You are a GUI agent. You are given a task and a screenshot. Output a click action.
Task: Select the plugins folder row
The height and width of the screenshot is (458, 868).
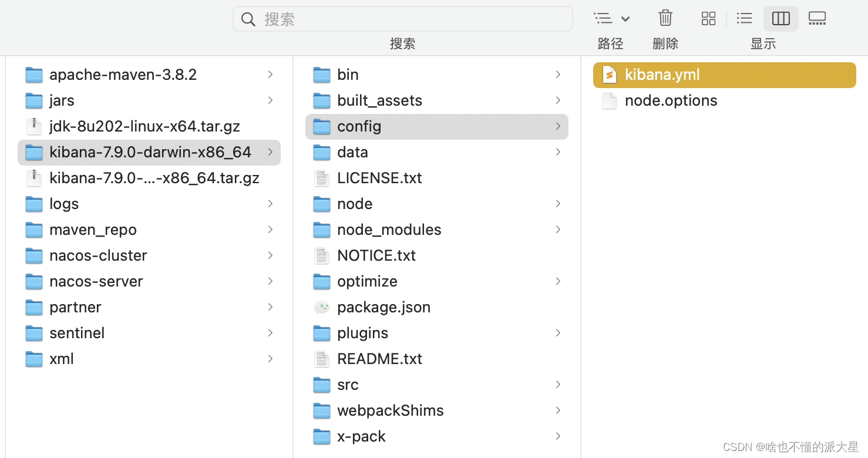click(437, 333)
